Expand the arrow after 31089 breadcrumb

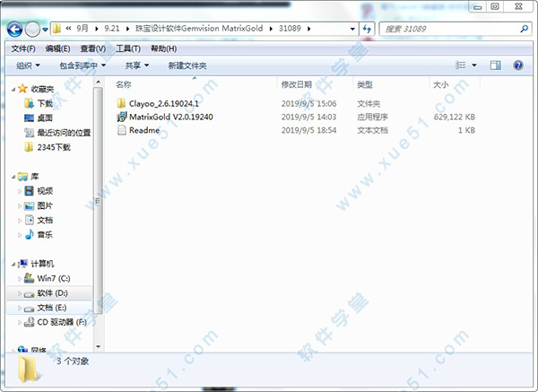308,29
